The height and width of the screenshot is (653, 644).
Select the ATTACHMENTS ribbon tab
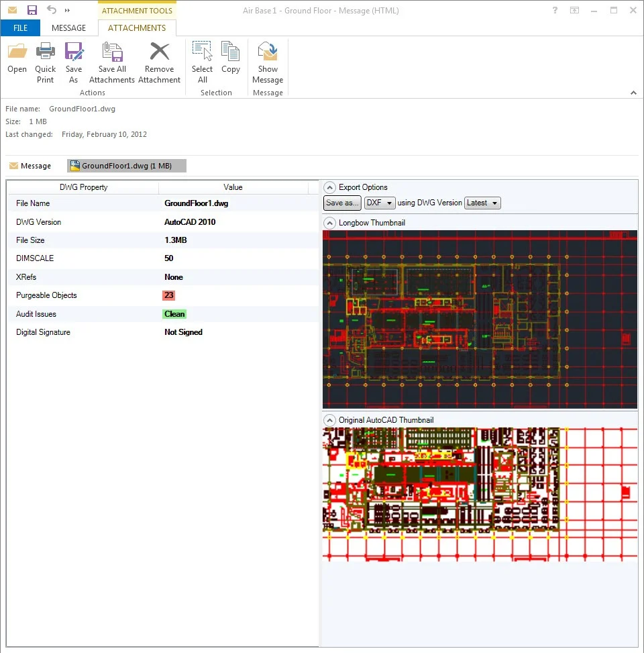click(137, 28)
